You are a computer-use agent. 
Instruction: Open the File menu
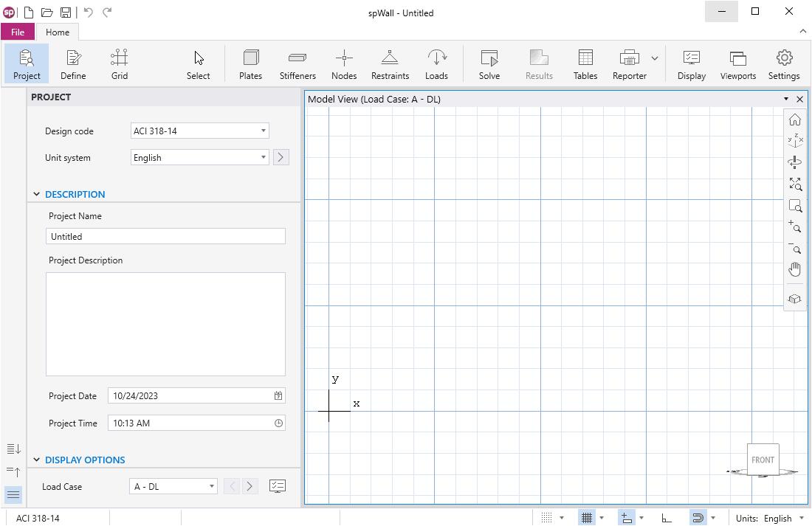pyautogui.click(x=18, y=32)
